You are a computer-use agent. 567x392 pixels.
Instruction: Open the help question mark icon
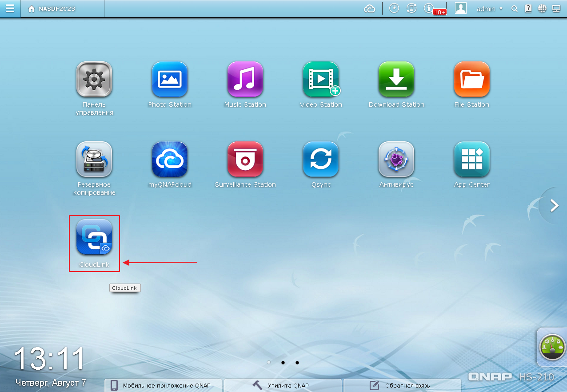click(x=528, y=8)
